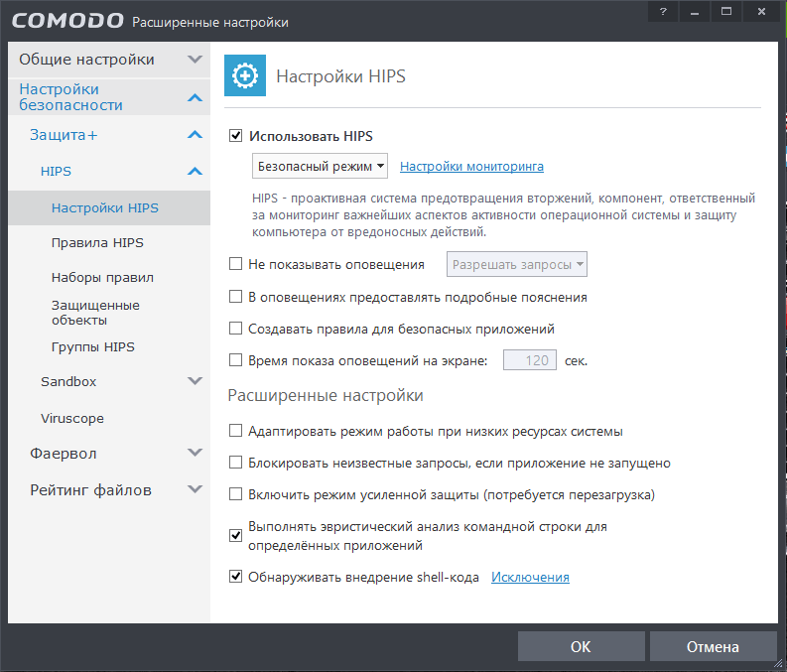Select HIPS label in sidebar tree

click(56, 171)
